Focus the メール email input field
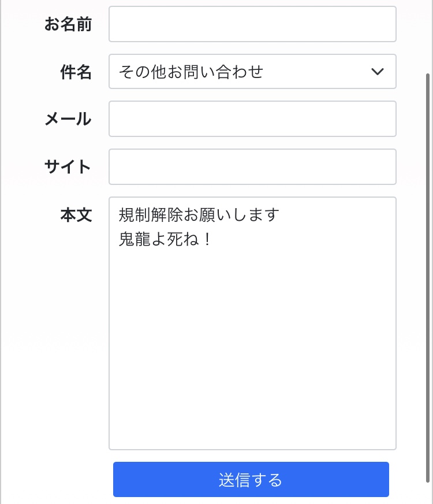Image resolution: width=433 pixels, height=504 pixels. 252,119
